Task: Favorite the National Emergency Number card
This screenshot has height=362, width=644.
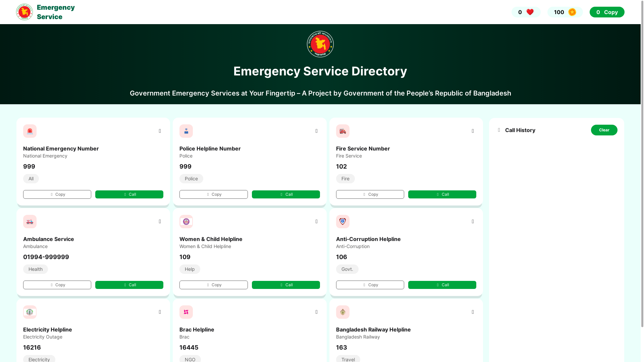Action: pos(160,131)
